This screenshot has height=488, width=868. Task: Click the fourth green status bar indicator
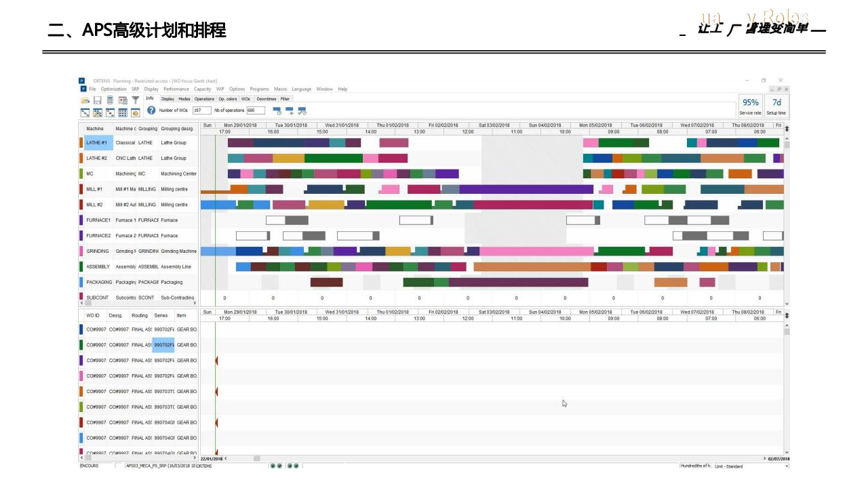click(296, 466)
